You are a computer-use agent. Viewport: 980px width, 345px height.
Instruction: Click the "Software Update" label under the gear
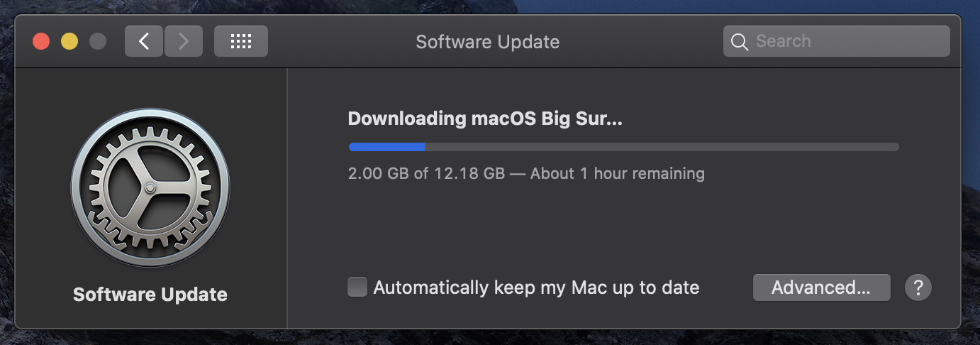click(x=150, y=295)
